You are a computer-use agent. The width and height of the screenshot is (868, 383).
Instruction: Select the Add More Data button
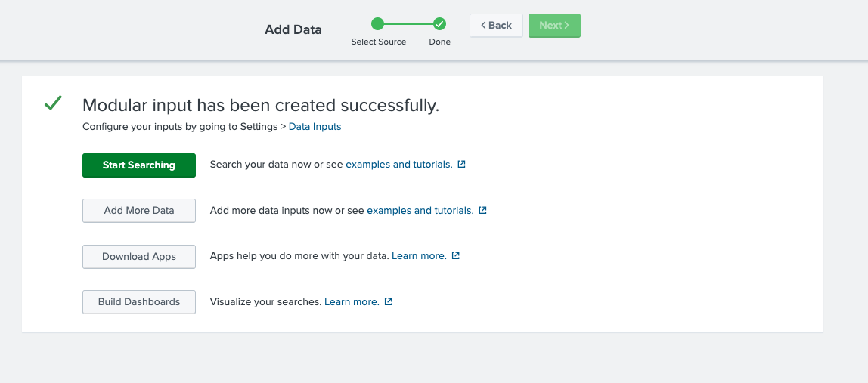click(139, 211)
